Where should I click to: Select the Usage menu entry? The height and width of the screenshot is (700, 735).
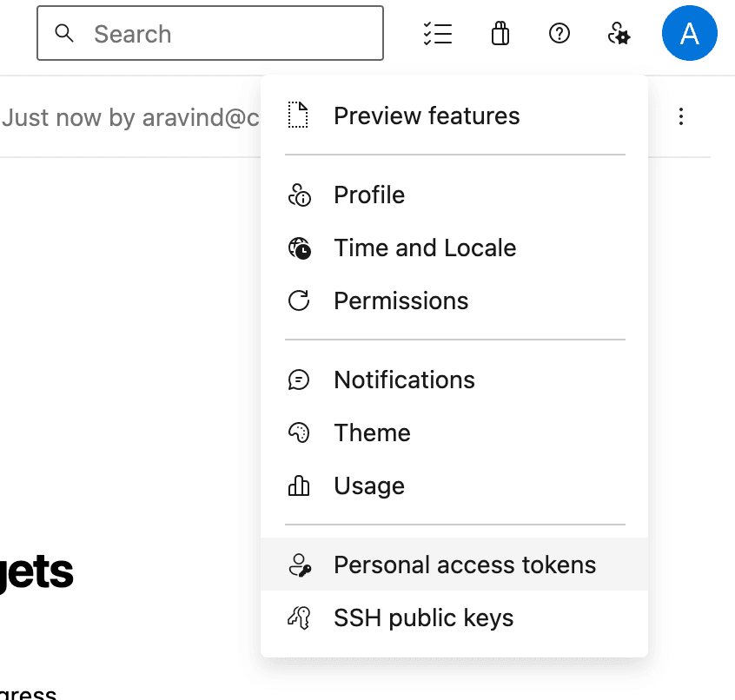coord(369,486)
